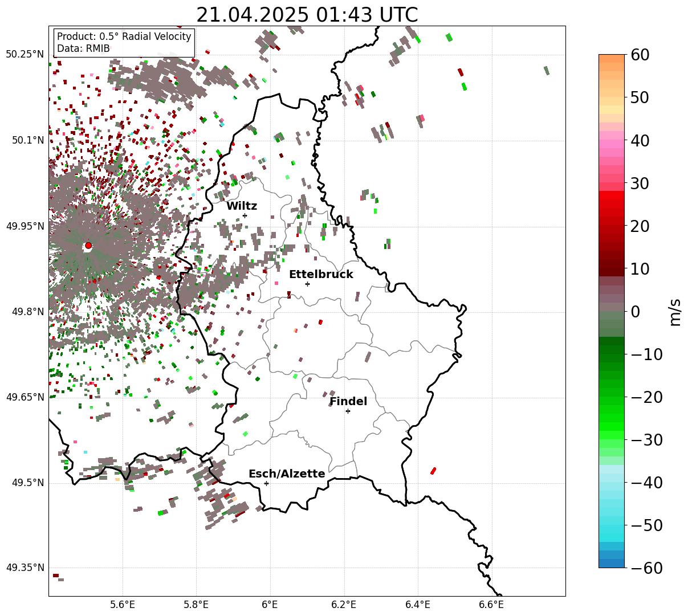Click the 'Ettelbruck' city label
The height and width of the screenshot is (616, 688).
[x=321, y=275]
